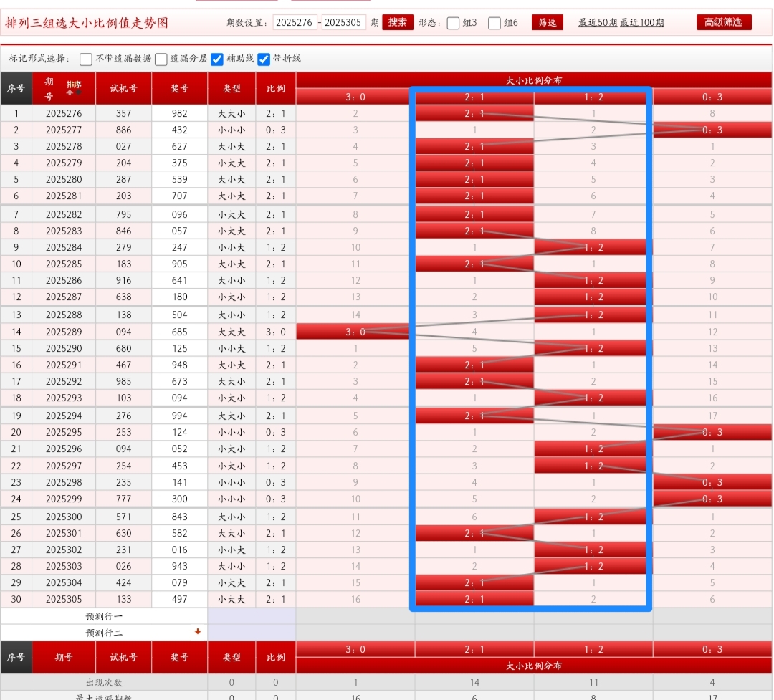
Task: Uncheck the 辅助线 checkbox
Action: [x=217, y=59]
